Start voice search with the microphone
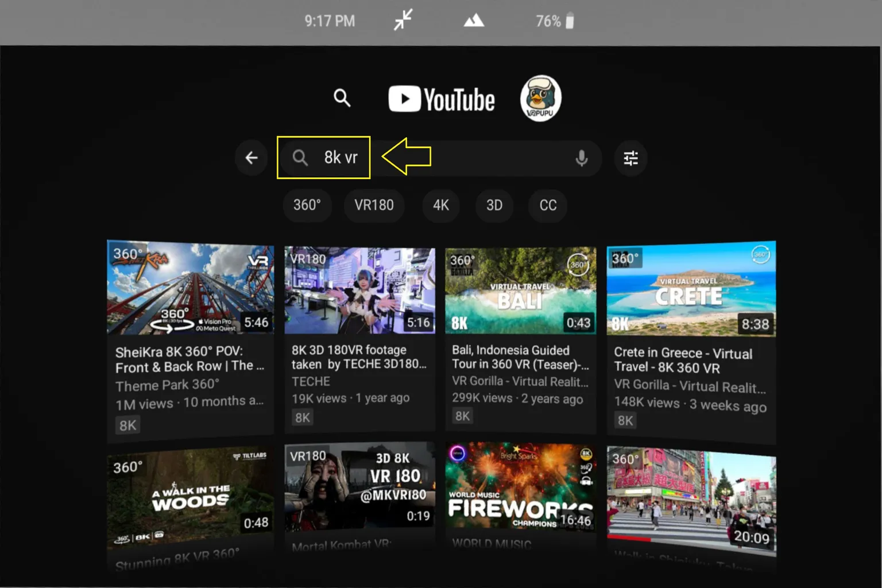Viewport: 882px width, 588px height. click(x=581, y=158)
